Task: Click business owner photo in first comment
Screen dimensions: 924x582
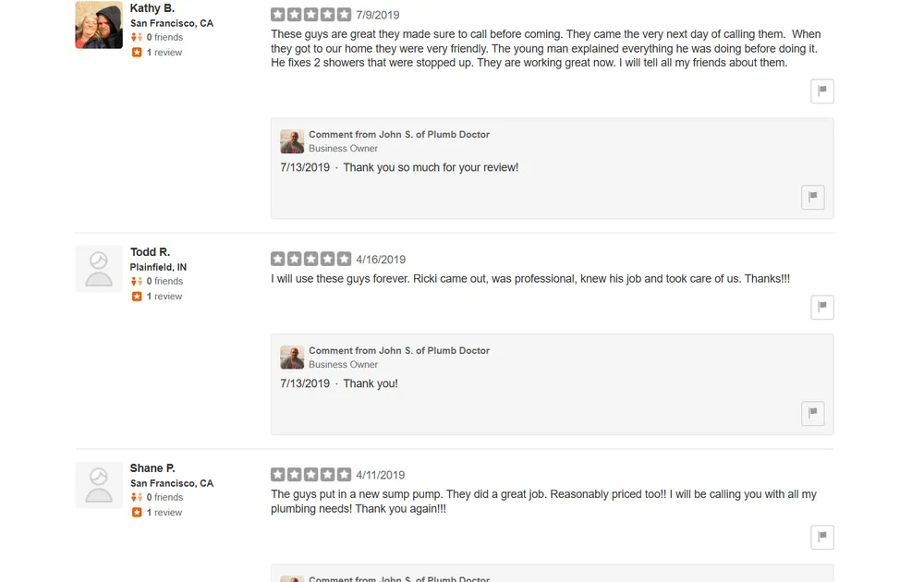Action: tap(292, 141)
